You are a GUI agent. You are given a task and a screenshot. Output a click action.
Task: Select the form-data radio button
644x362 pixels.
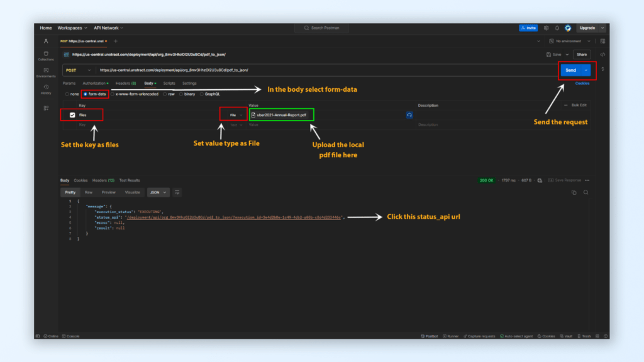86,94
